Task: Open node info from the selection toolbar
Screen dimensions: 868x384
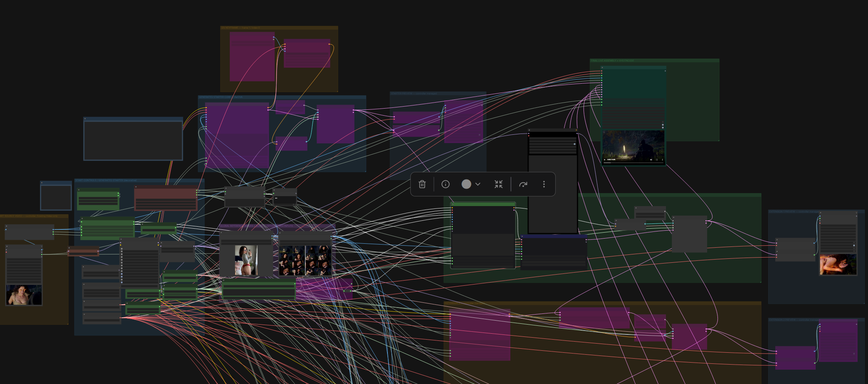Action: click(445, 184)
